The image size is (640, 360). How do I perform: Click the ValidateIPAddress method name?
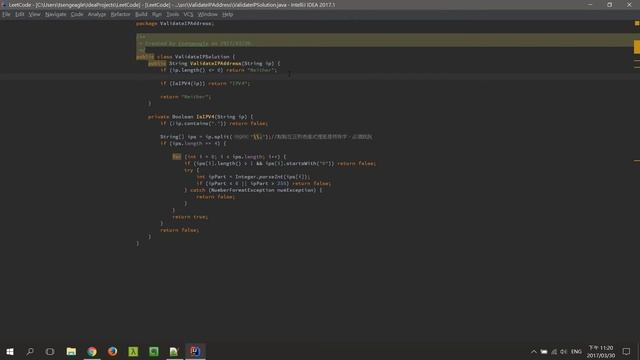pos(215,63)
